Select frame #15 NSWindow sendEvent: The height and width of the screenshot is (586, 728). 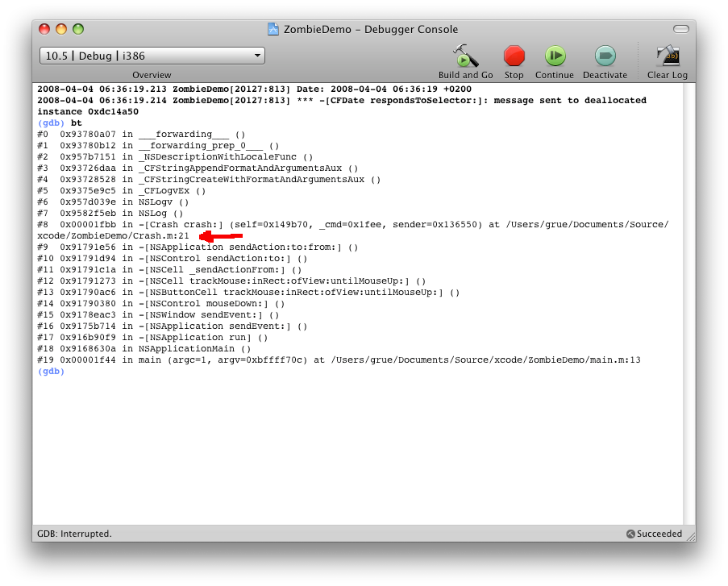[x=158, y=315]
